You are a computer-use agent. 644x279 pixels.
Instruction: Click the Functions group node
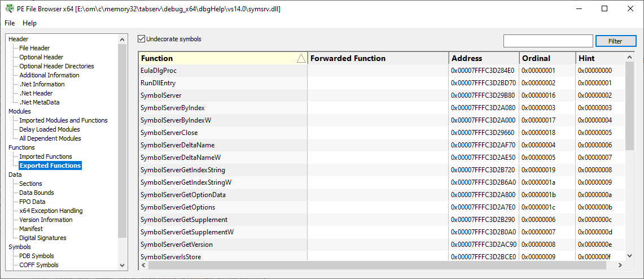click(x=21, y=147)
